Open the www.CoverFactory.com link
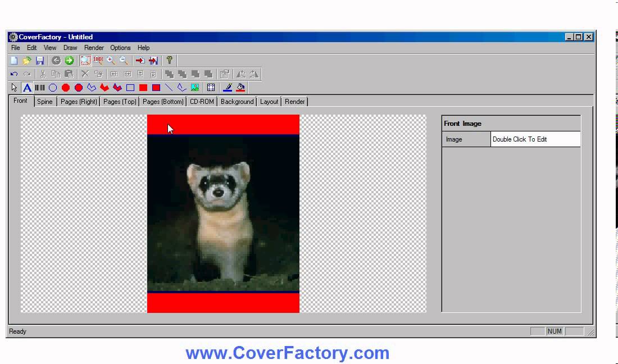Image resolution: width=618 pixels, height=364 pixels. [x=287, y=353]
